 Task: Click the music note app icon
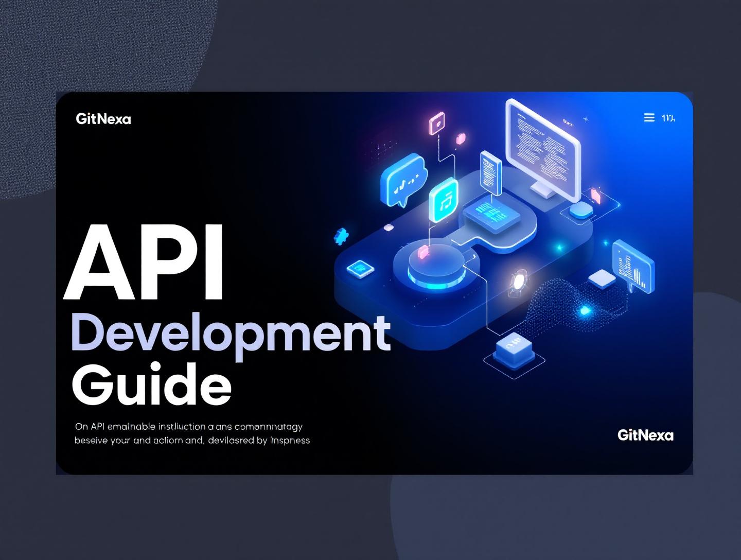tap(443, 200)
